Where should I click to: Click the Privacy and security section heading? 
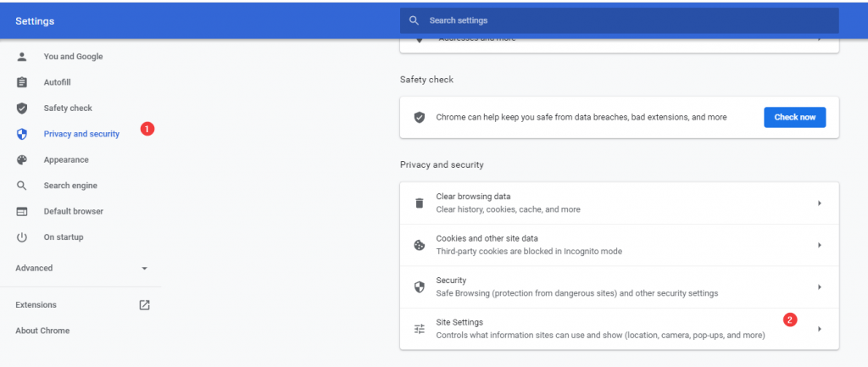442,164
